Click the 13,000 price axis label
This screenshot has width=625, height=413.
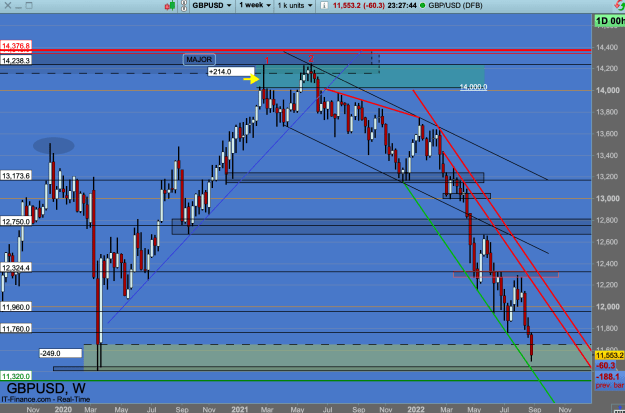pos(607,199)
